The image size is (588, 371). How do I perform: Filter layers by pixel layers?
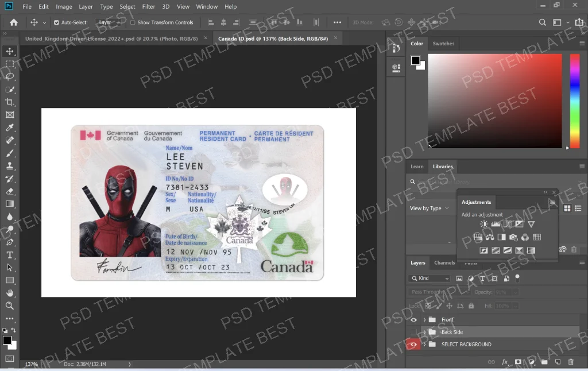pos(459,279)
